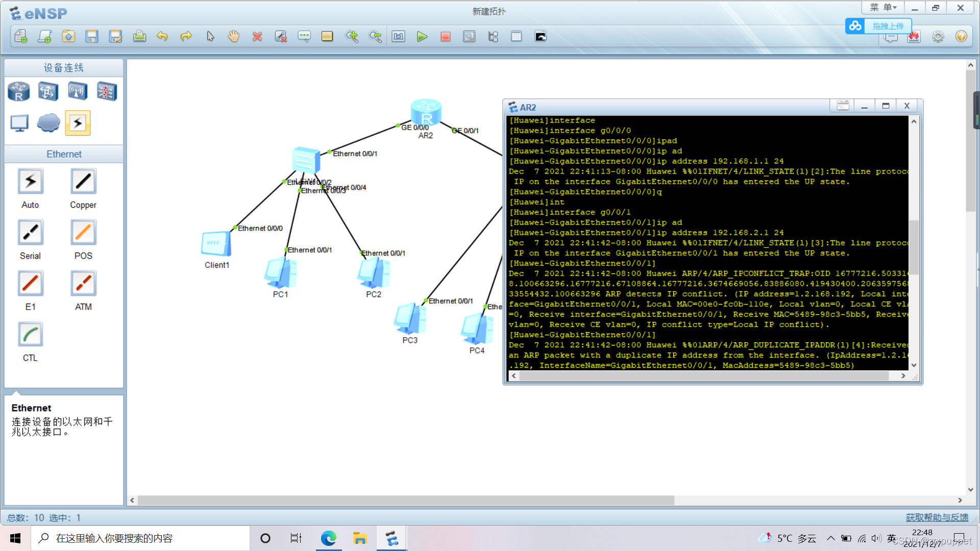Save the current topology
Viewport: 980px width, 551px height.
[x=92, y=36]
